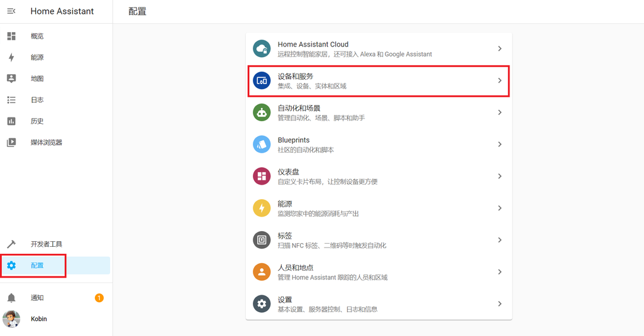Click the Kobin user avatar

[11, 319]
